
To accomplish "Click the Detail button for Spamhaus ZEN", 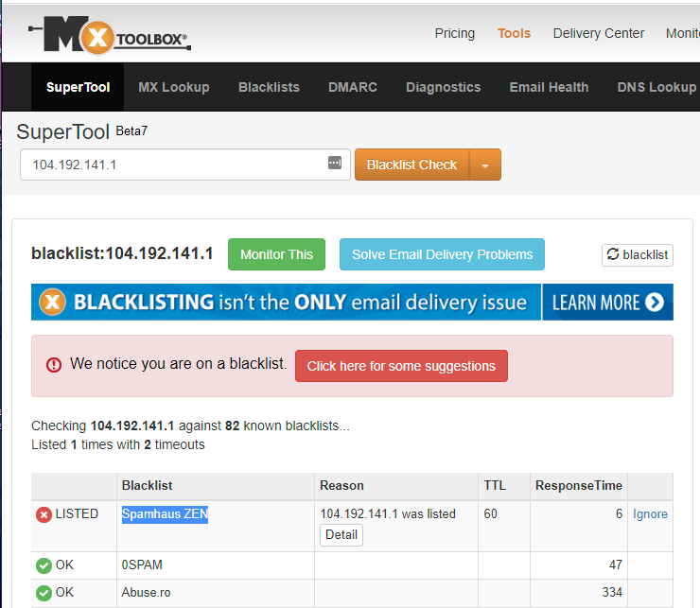I will pyautogui.click(x=341, y=535).
